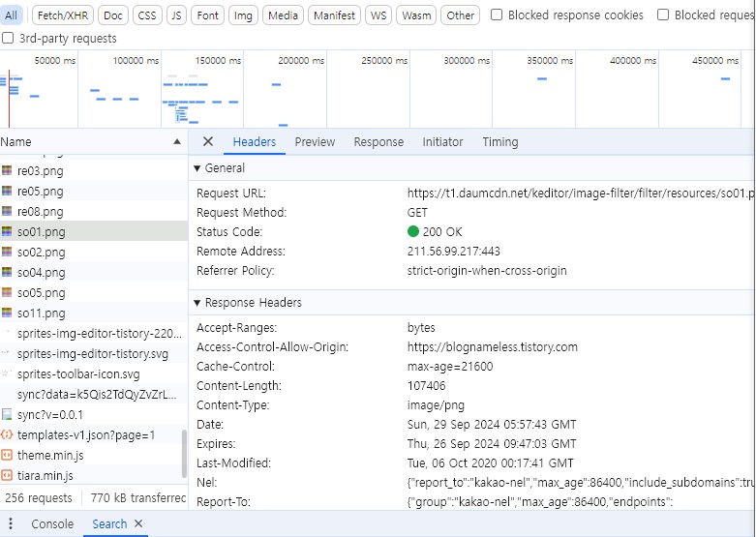This screenshot has height=537, width=756.
Task: Click the so05.png image icon
Action: 6,292
